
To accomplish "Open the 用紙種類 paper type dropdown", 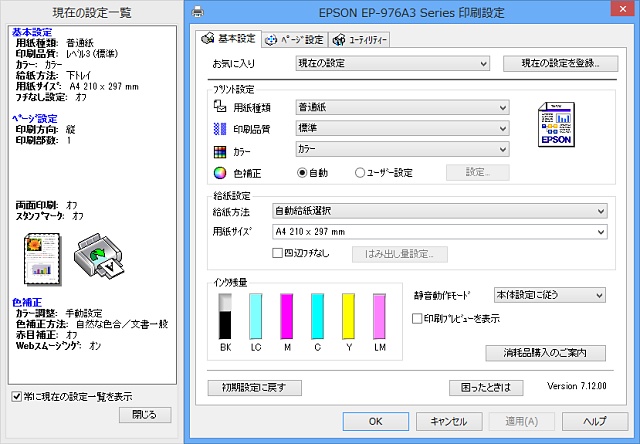I will 402,107.
